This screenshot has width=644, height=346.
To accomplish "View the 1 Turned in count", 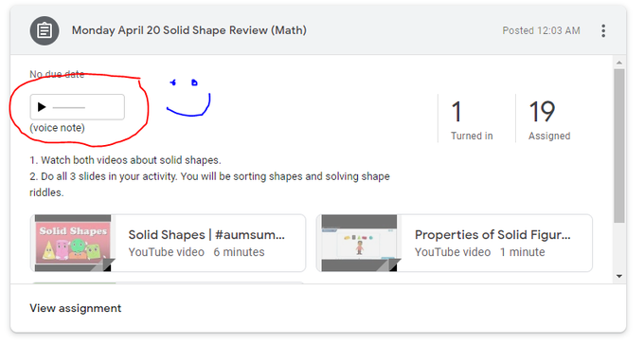I will [472, 119].
